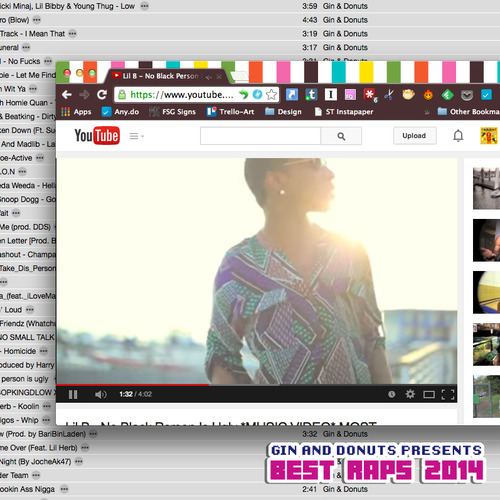Toggle theater mode in the player
Viewport: 500px width, 500px height.
pyautogui.click(x=429, y=395)
